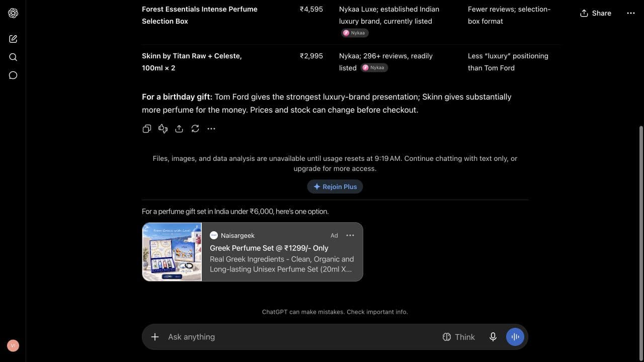
Task: Open the Greek Perfume Set ad title
Action: 269,248
